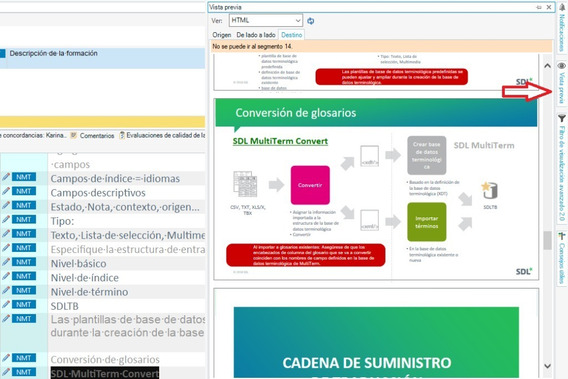
Task: Select the Destino preview tab
Action: point(292,35)
